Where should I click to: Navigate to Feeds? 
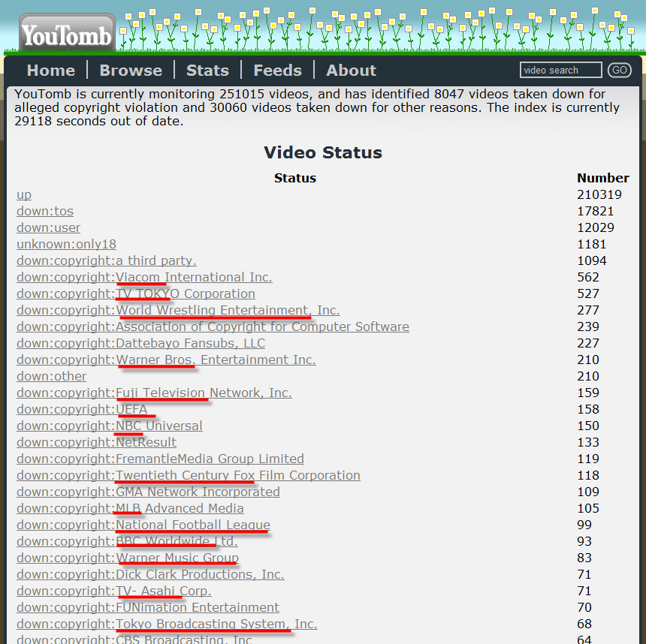pos(278,71)
